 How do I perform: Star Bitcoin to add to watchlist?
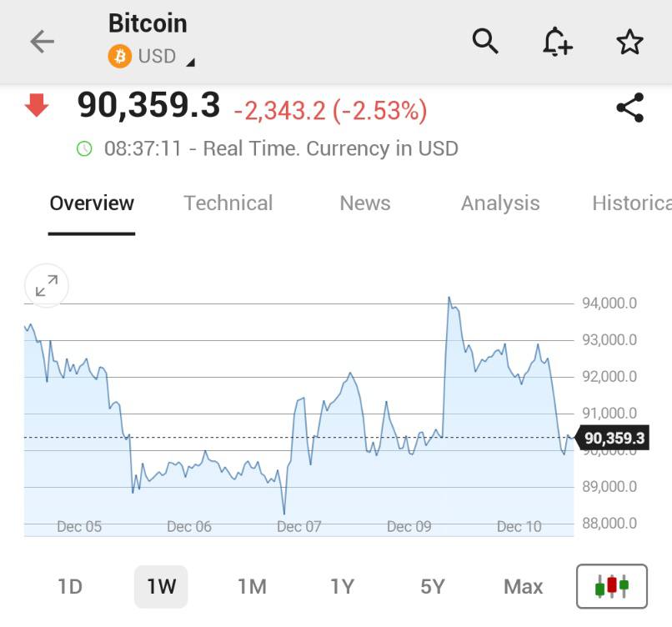pyautogui.click(x=629, y=42)
